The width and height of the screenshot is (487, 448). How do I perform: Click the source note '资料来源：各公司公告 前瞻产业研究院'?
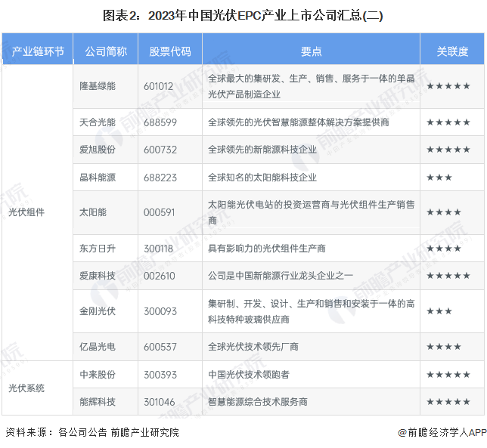point(92,432)
